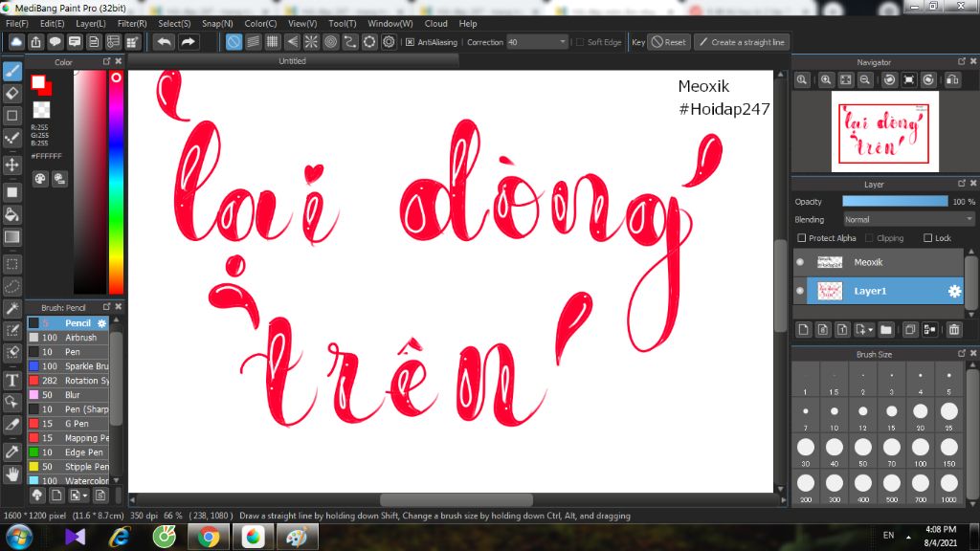The image size is (980, 551).
Task: Open the Window menu
Action: 390,23
